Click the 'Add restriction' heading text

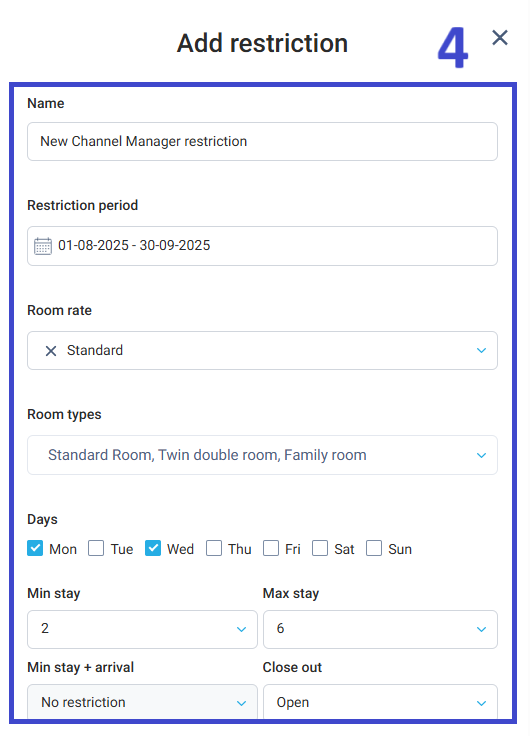click(262, 43)
